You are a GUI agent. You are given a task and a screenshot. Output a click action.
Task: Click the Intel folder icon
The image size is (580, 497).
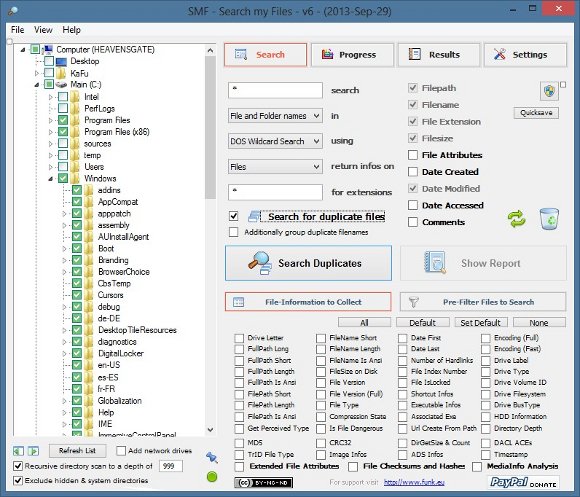pyautogui.click(x=75, y=97)
